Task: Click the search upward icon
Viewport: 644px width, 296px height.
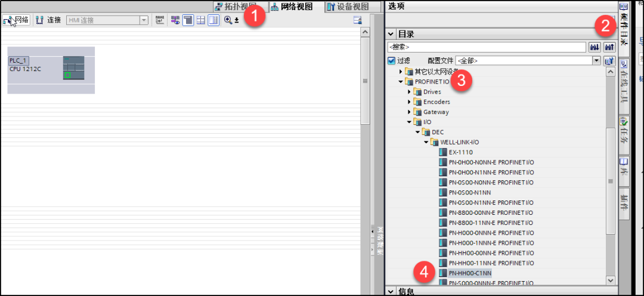Action: pyautogui.click(x=609, y=47)
